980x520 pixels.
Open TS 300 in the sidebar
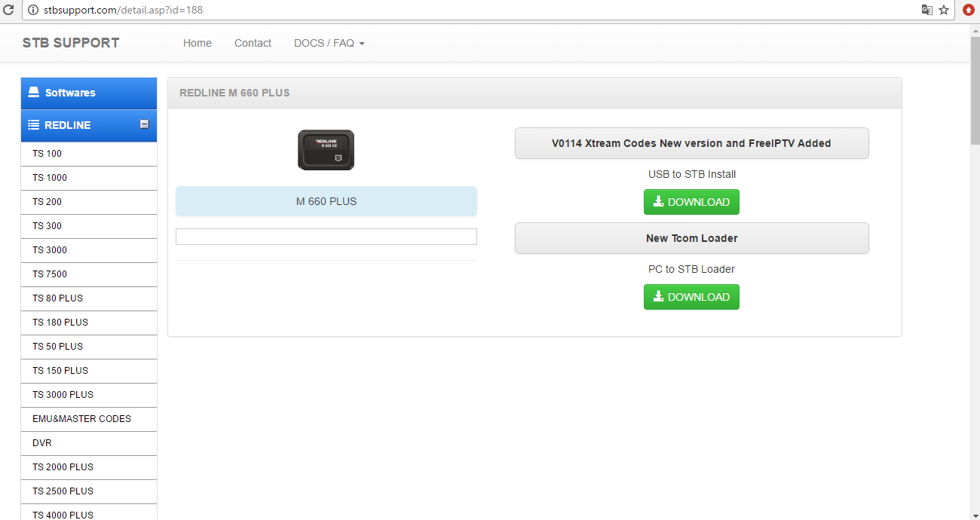(x=89, y=226)
